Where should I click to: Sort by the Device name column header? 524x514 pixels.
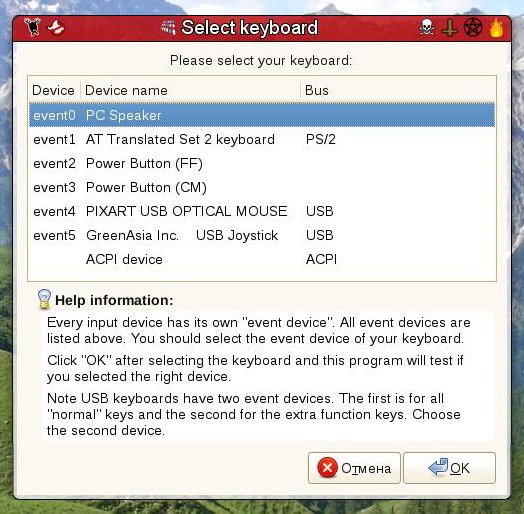(190, 90)
